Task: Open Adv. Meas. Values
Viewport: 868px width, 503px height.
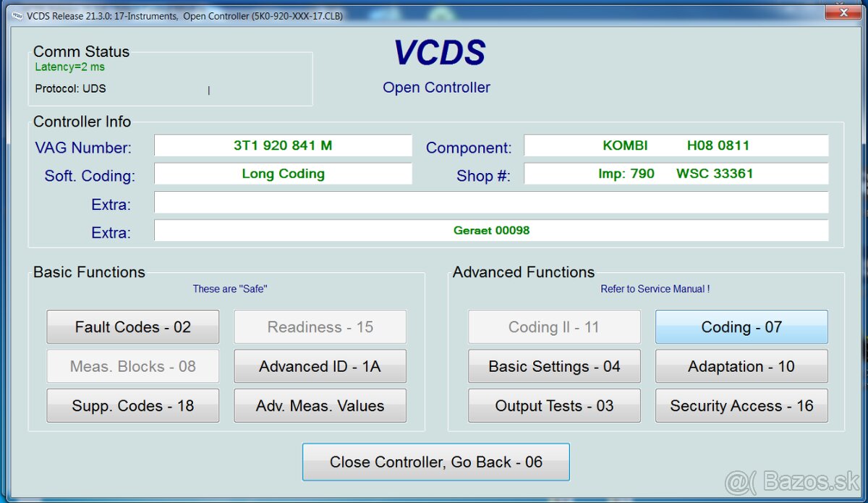Action: point(320,406)
